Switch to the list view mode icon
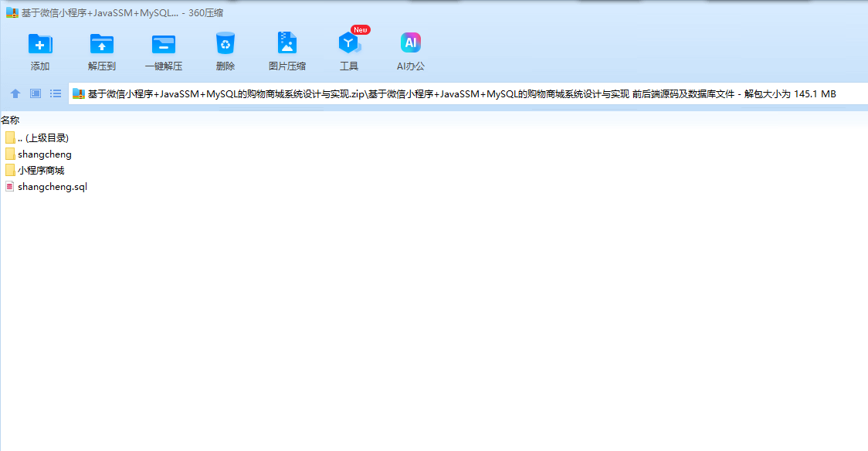The width and height of the screenshot is (868, 451). (x=56, y=93)
